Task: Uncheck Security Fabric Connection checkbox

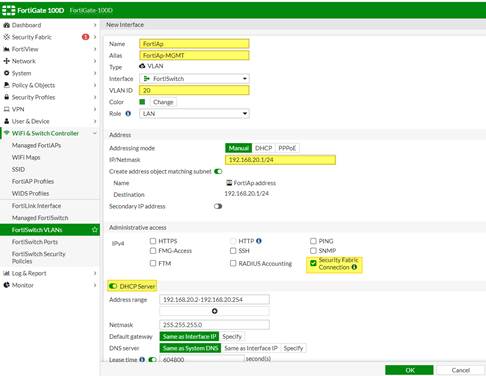Action: [313, 263]
